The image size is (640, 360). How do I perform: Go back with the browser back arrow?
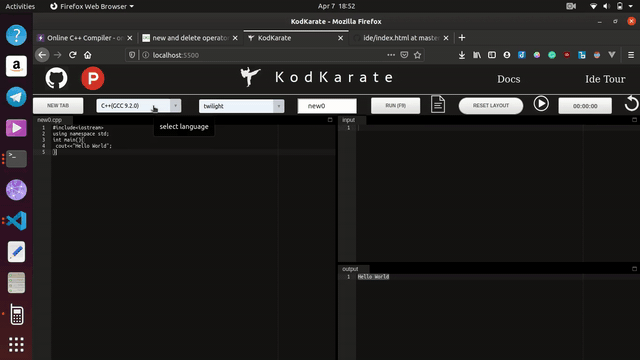42,55
